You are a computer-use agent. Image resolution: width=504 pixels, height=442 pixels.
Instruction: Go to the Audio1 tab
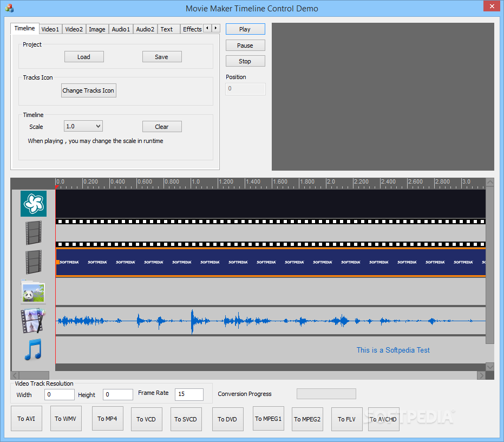point(121,29)
